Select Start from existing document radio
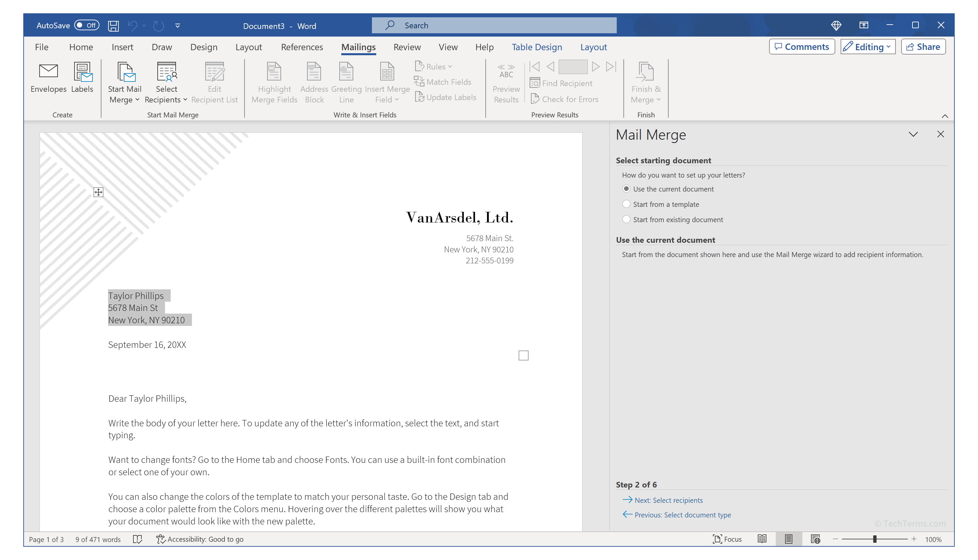This screenshot has width=978, height=560. tap(626, 219)
